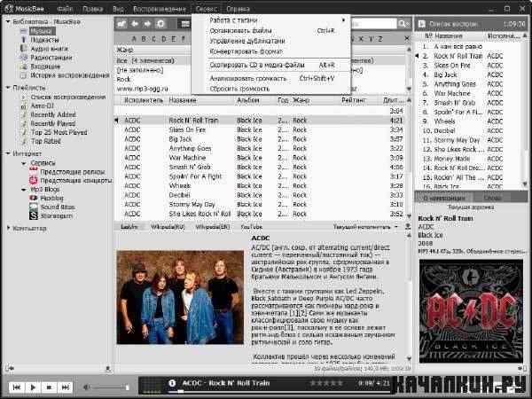Expand the Компьютер tree section

(x=8, y=228)
